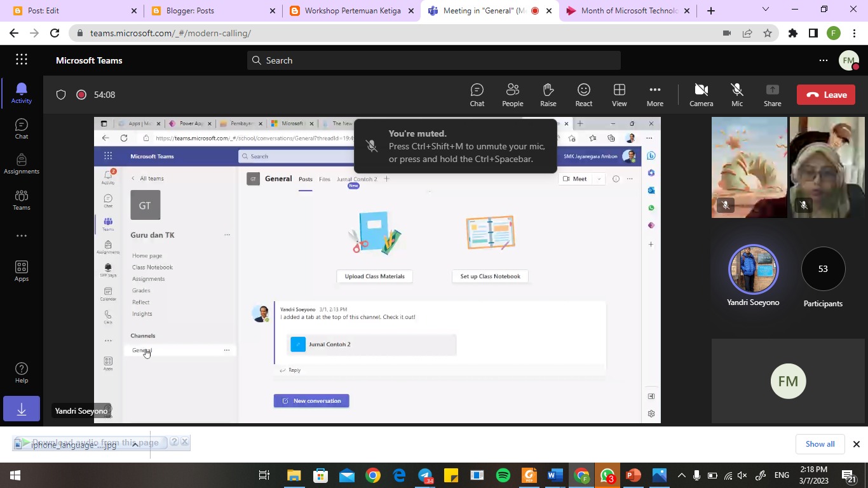
Task: Switch to Workshop Pertemuan Ketiga tab
Action: click(x=352, y=11)
